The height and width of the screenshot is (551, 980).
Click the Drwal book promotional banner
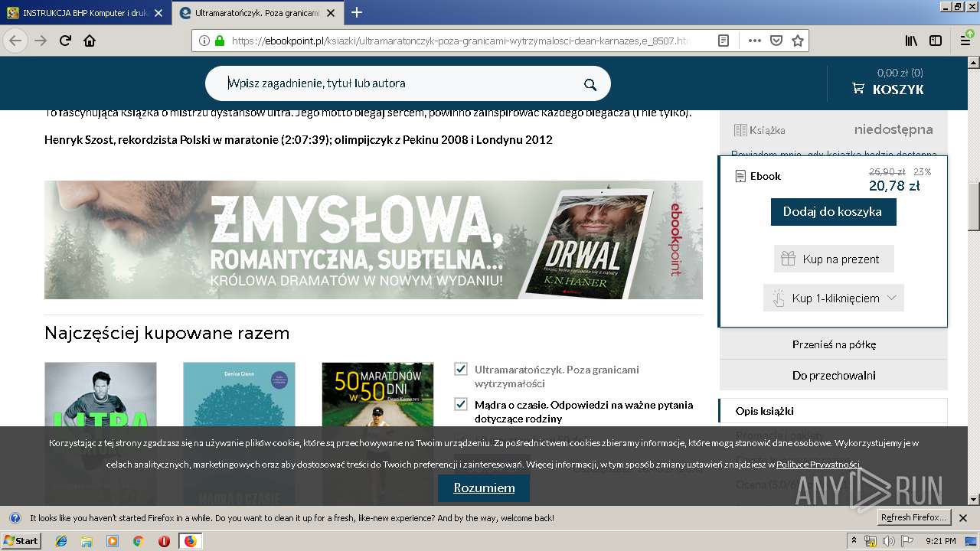374,240
